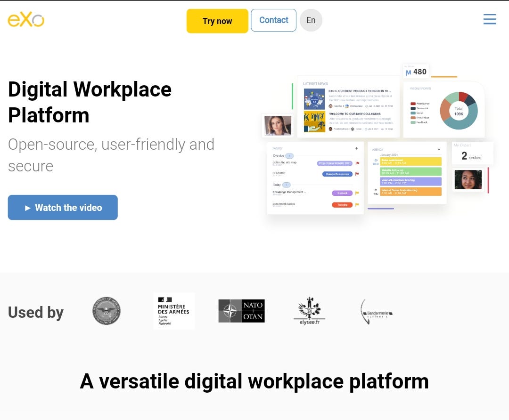Open the elysee.fr logo link
The height and width of the screenshot is (420, 509).
click(309, 310)
